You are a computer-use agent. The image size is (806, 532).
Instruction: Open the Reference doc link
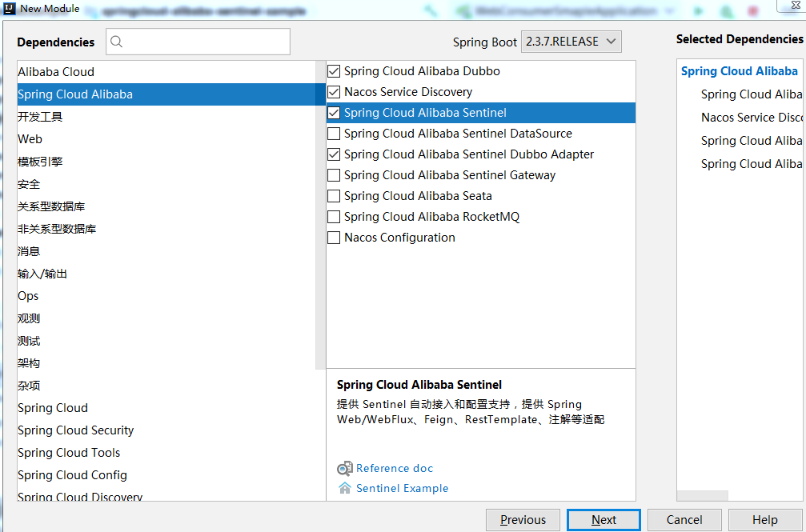(395, 468)
